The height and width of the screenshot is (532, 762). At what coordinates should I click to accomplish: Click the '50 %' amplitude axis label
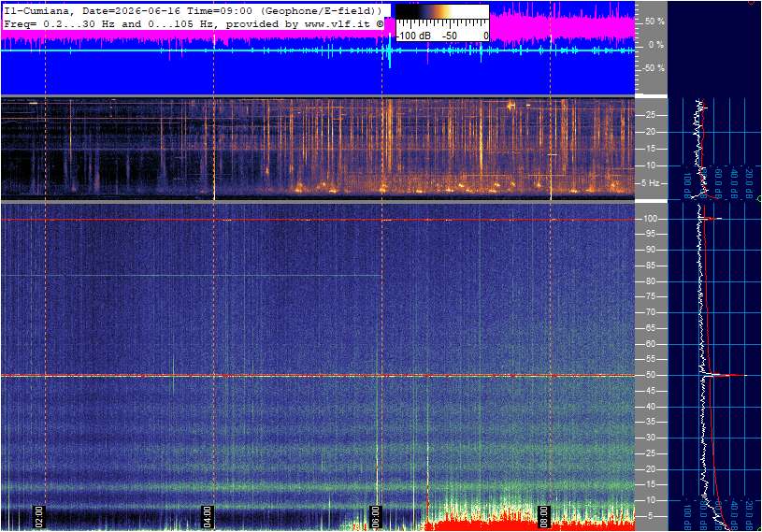(654, 22)
